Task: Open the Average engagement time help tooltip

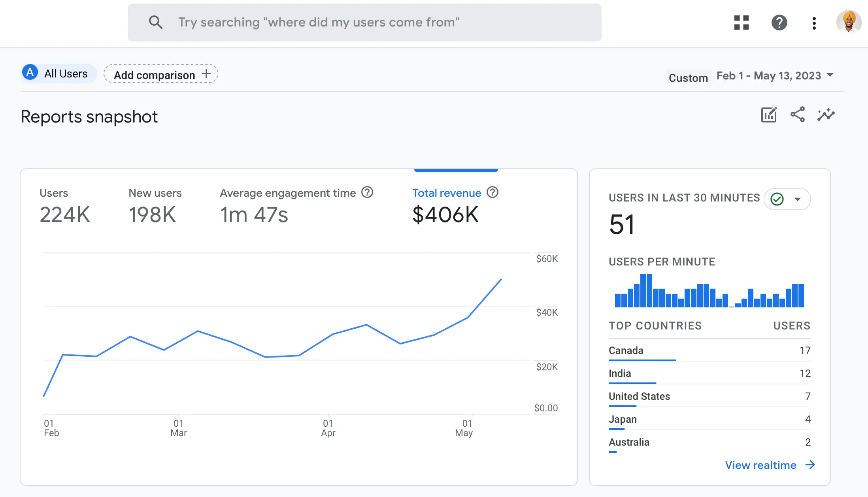Action: pos(367,193)
